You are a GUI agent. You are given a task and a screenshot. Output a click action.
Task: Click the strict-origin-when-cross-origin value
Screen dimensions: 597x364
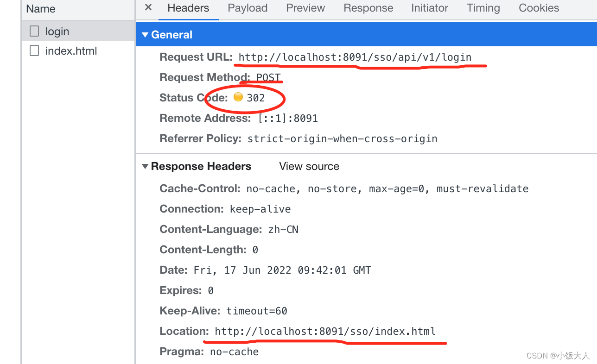coord(343,139)
